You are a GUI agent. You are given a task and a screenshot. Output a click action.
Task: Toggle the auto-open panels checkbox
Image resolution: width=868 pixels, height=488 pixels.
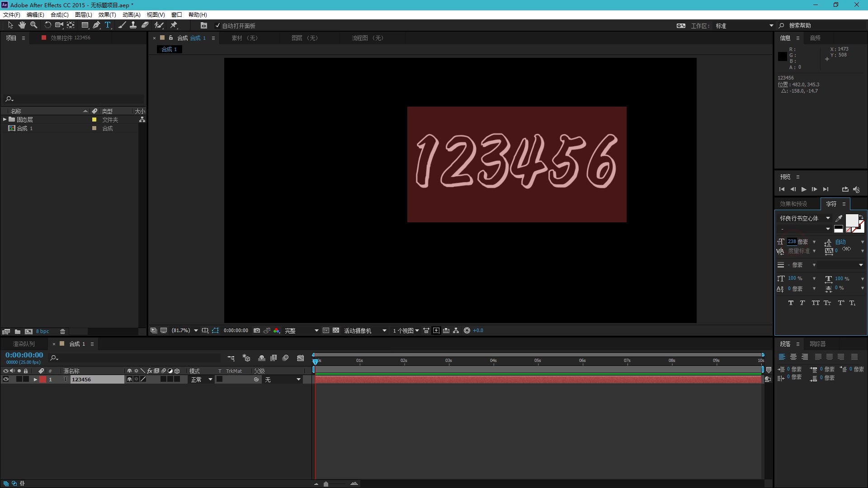click(217, 26)
